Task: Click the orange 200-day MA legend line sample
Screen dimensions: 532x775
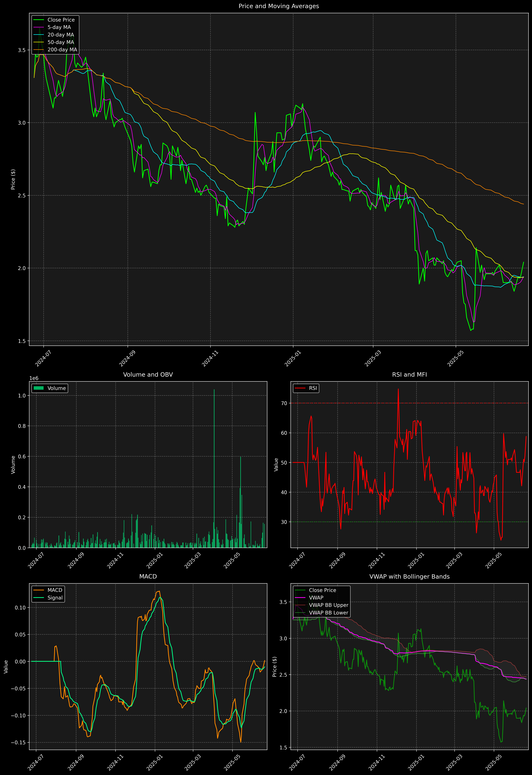Action: tap(39, 50)
